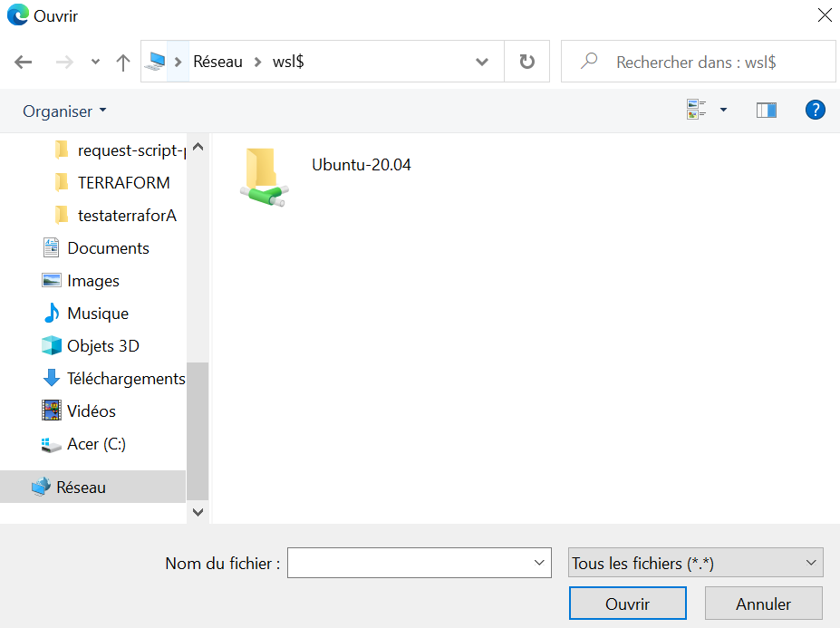
Task: Click the Ubuntu-20.04 name label
Action: (x=362, y=165)
